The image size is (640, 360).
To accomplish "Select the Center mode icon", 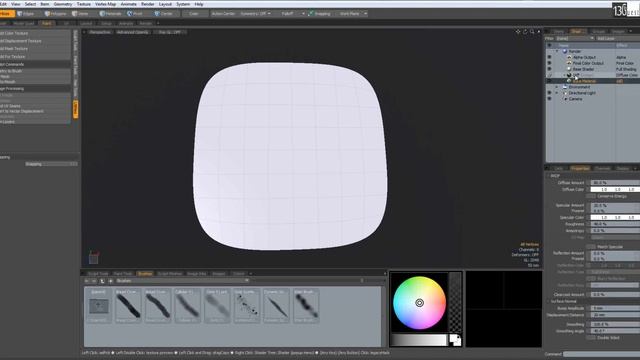I will tap(157, 13).
